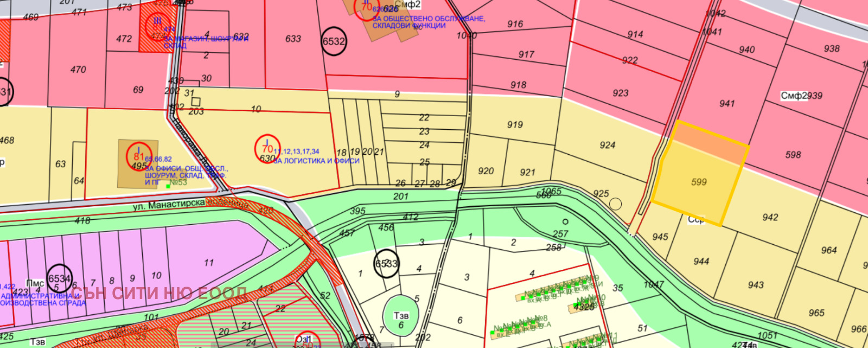Screen dimensions: 868x348
Task: Click the small square symbol beside parcel 31
Action: (196, 102)
